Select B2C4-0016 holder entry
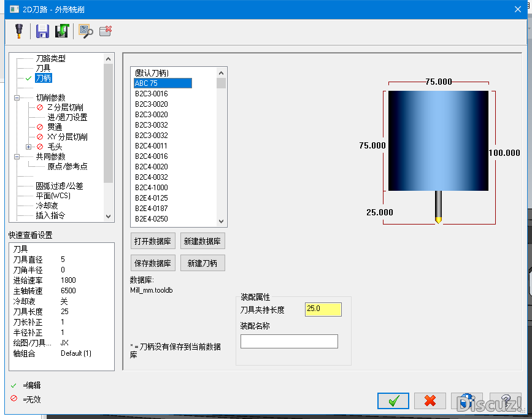Viewport: 532px width, 419px height. [152, 156]
